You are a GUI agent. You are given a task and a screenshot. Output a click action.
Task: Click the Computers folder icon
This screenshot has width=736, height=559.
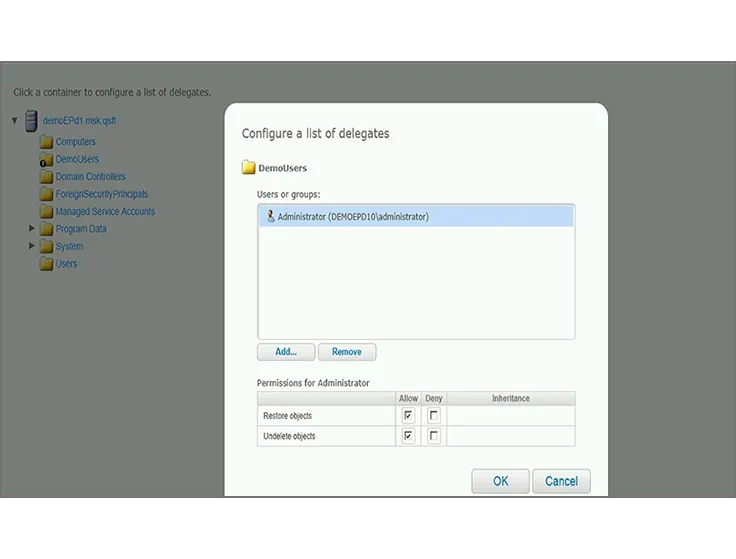click(x=46, y=142)
